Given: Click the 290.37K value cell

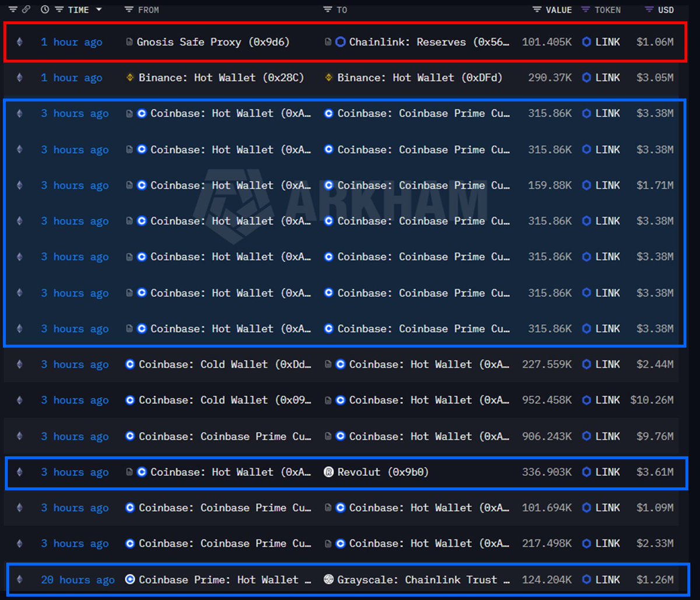Looking at the screenshot, I should (550, 78).
